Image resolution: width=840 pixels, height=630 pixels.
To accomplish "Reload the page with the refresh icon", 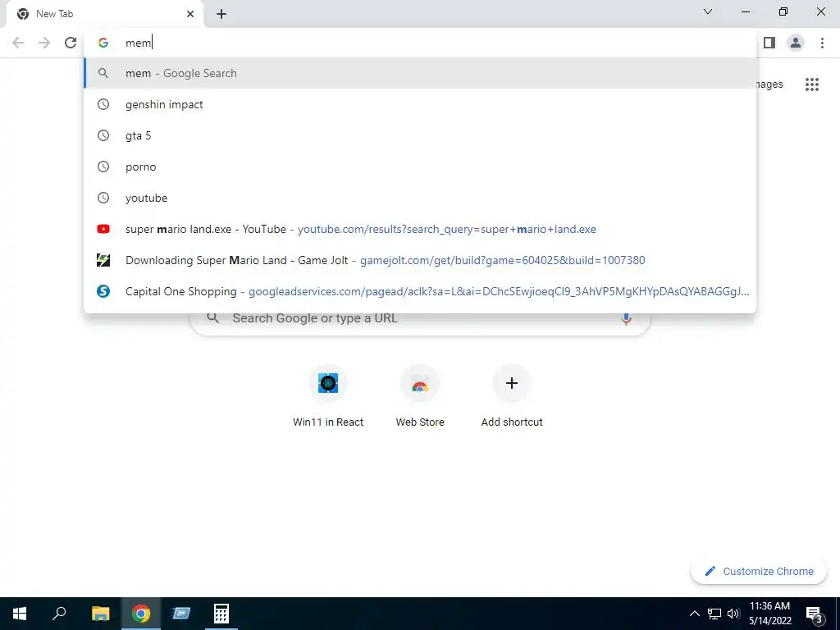I will (x=71, y=43).
